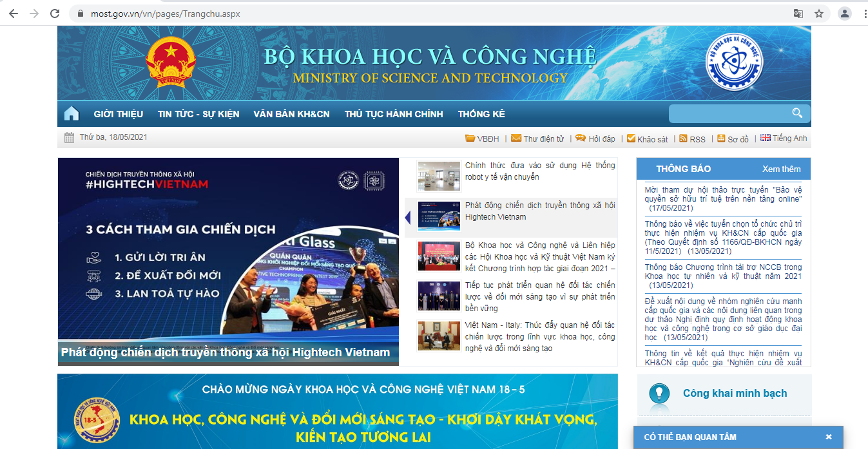Click the 'Chào mừng ngày Khoa học và Công nghệ' banner
The height and width of the screenshot is (449, 868).
(338, 412)
